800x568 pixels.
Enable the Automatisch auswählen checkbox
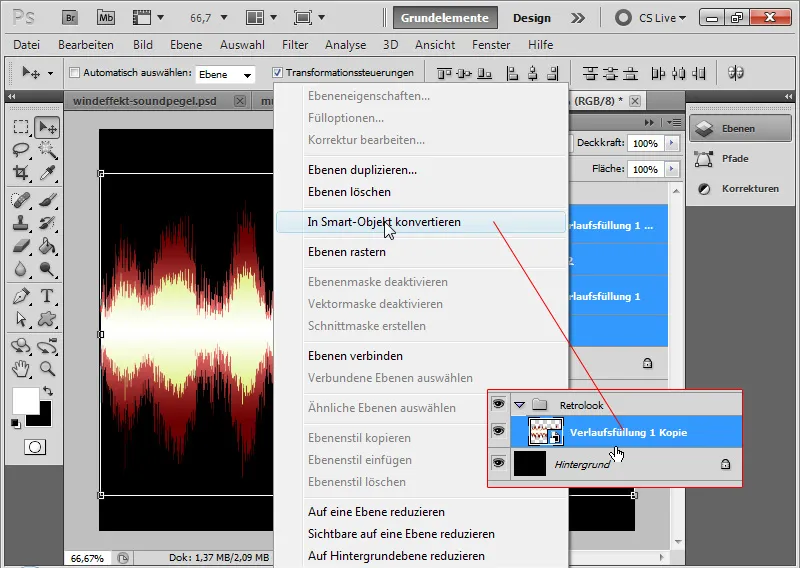(74, 73)
